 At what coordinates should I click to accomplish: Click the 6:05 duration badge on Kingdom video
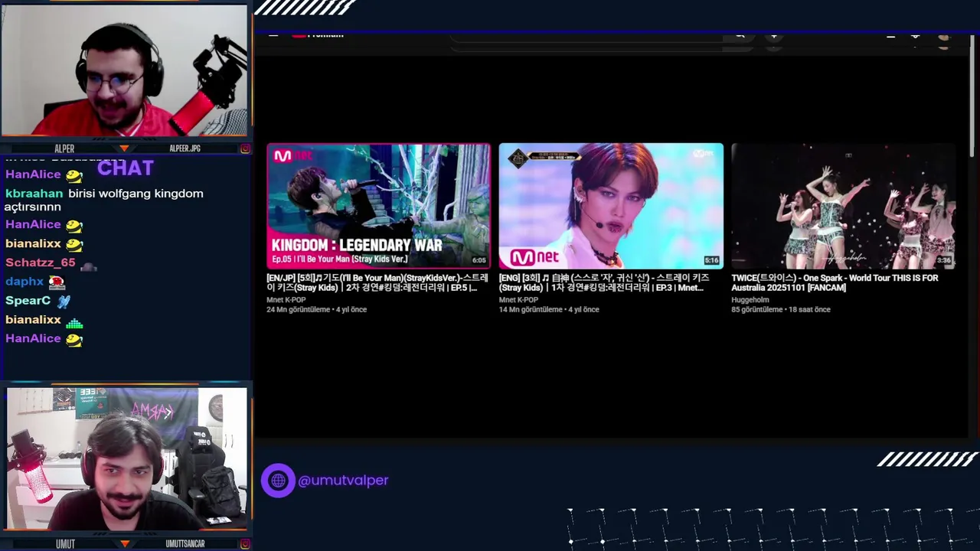click(479, 260)
